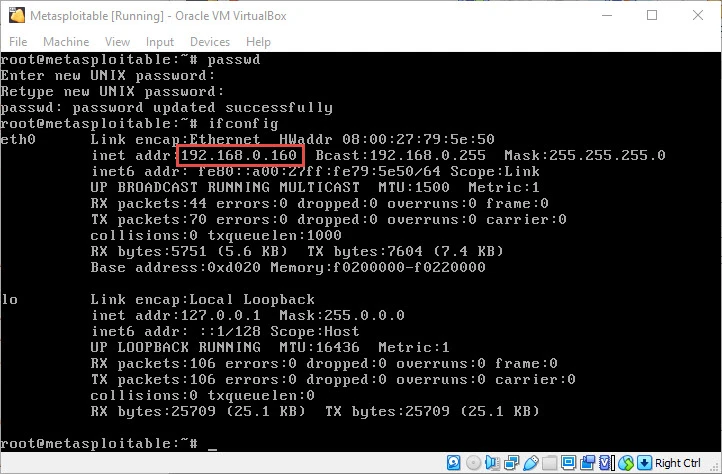
Task: Click the Base address:0xd020 text
Action: (x=175, y=267)
